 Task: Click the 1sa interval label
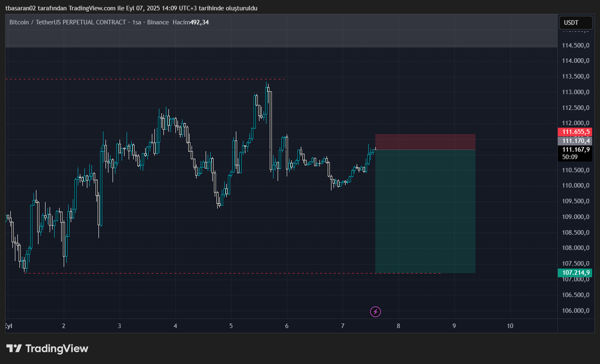136,22
